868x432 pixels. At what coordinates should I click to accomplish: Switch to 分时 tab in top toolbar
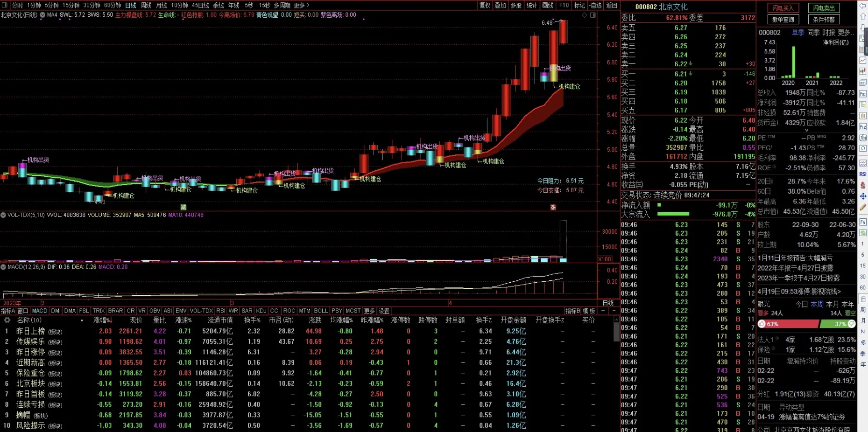(x=17, y=5)
